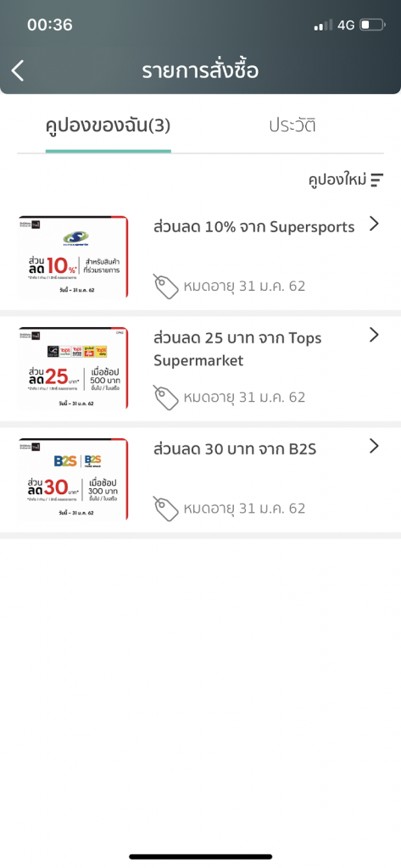
Task: Tap the price tag icon under B2S coupon
Action: [x=165, y=509]
